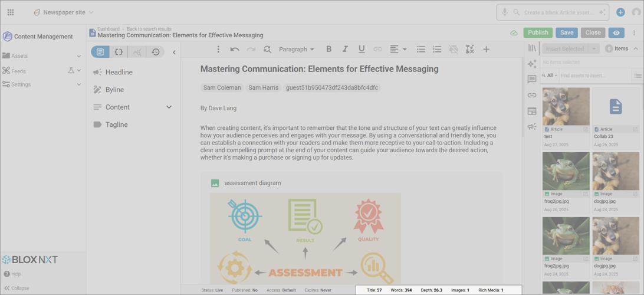Go Back to search results
Viewport: 644px width, 295px height.
(149, 29)
